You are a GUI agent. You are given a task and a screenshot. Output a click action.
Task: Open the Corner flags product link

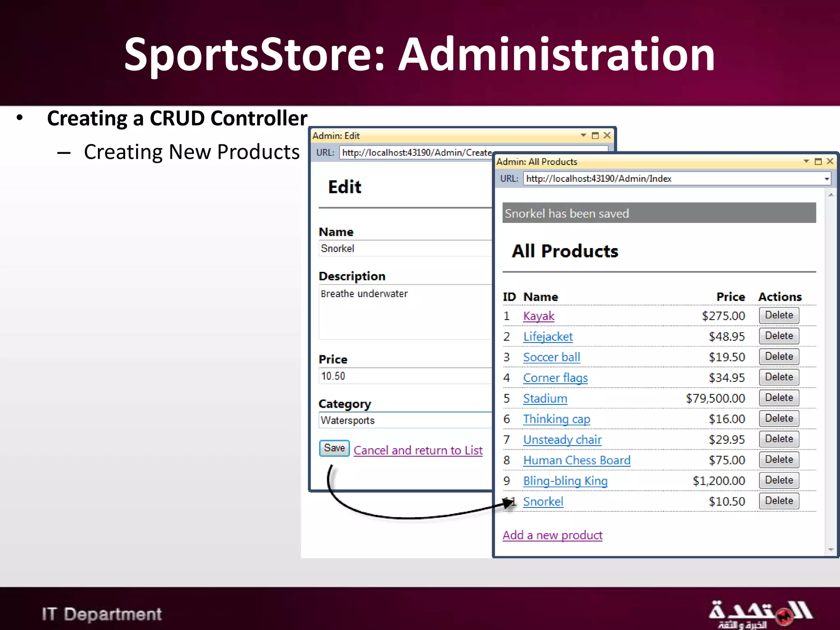click(x=555, y=378)
